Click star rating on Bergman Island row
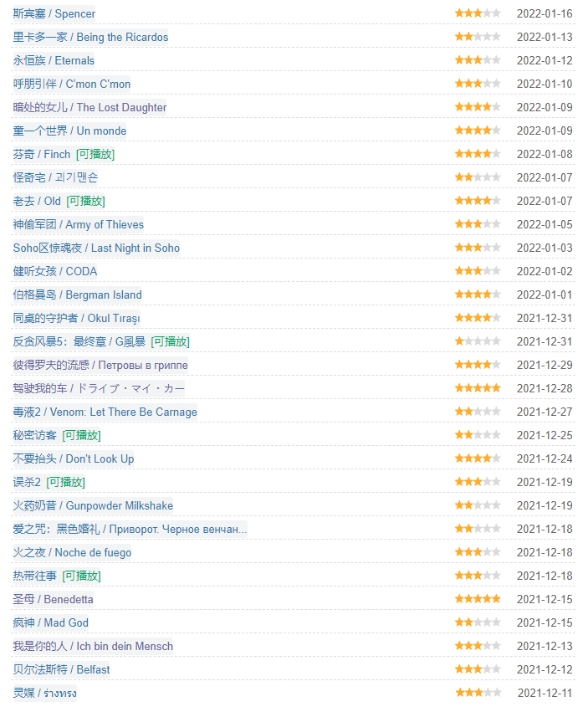Screen dimensions: 588x712 click(x=478, y=295)
